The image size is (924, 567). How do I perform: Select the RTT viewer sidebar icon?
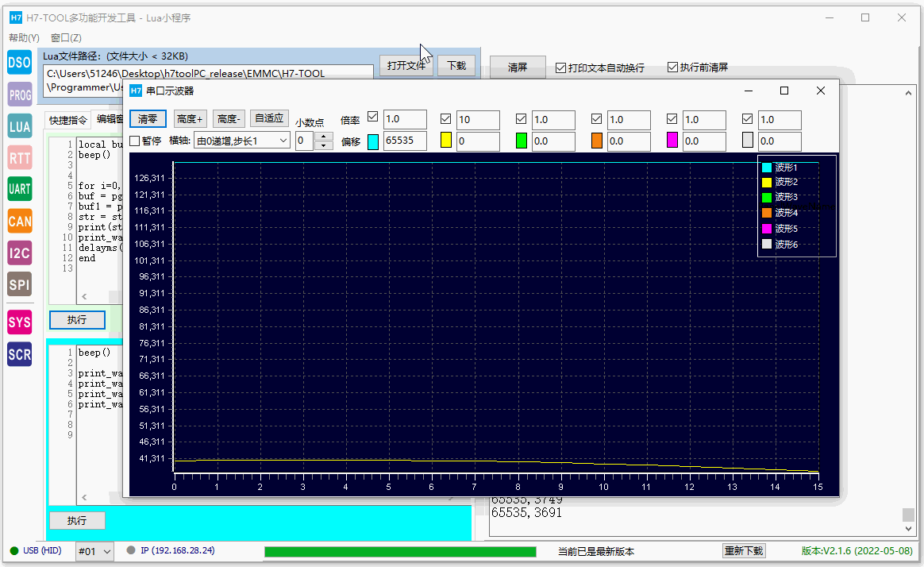(19, 158)
